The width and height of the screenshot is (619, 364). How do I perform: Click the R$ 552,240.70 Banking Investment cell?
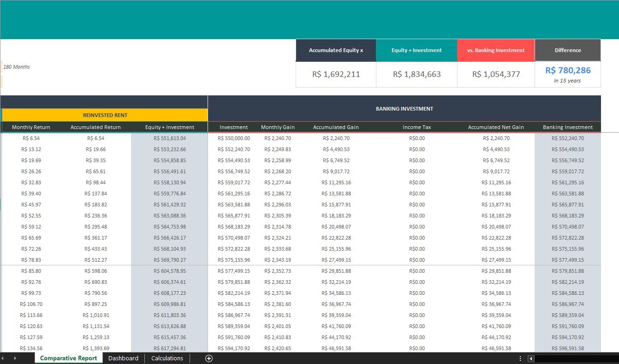pyautogui.click(x=568, y=138)
